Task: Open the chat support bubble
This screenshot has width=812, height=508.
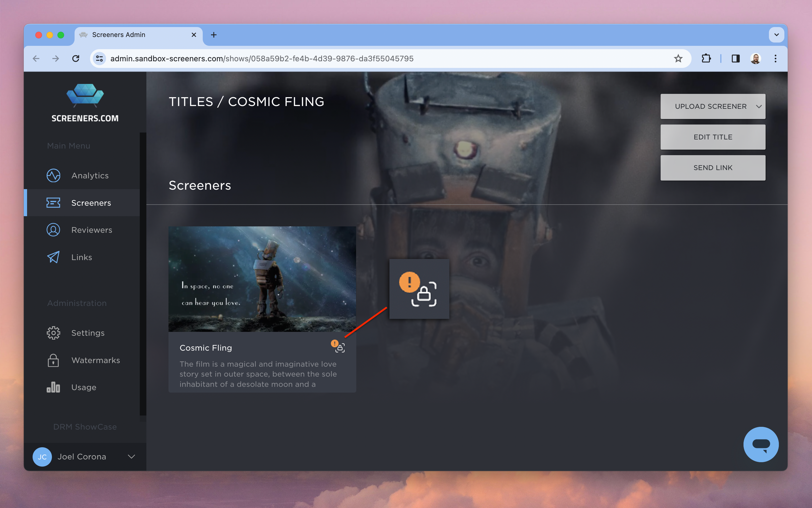Action: (x=761, y=444)
